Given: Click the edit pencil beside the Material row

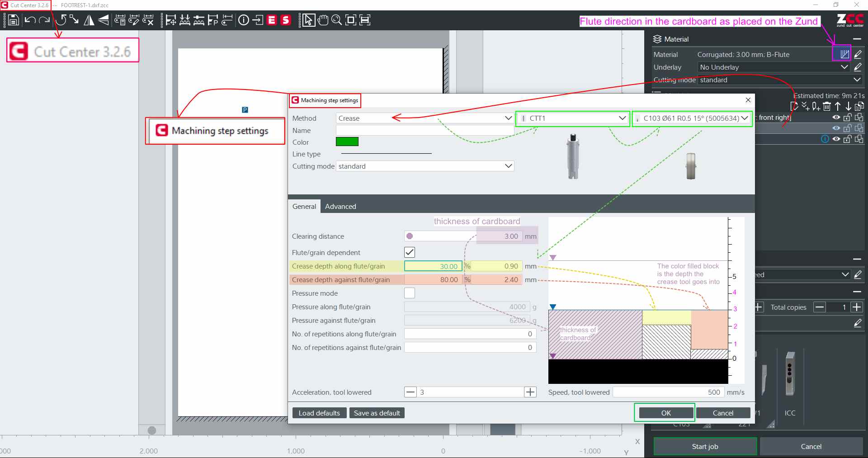Looking at the screenshot, I should (x=858, y=54).
